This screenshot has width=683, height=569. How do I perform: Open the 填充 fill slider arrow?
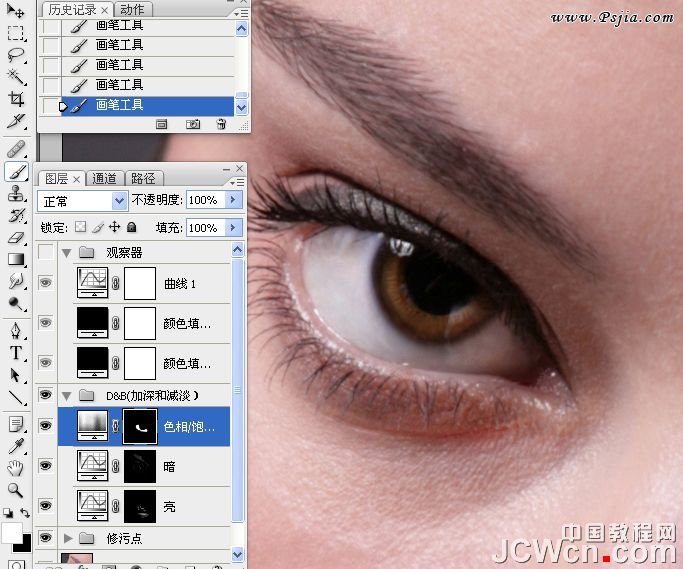coord(233,227)
